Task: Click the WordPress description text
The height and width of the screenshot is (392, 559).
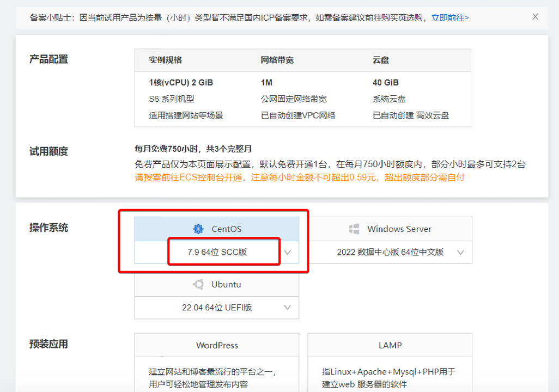Action: pyautogui.click(x=212, y=378)
